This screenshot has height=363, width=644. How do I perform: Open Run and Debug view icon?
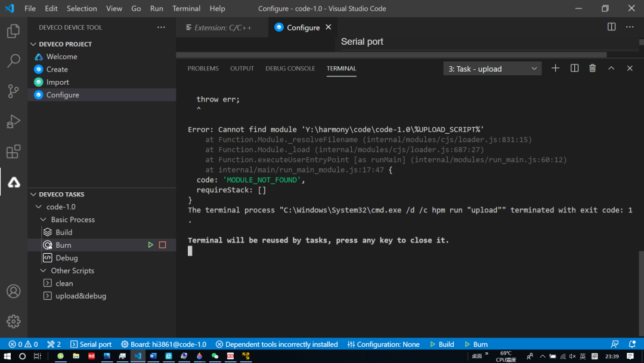click(13, 121)
